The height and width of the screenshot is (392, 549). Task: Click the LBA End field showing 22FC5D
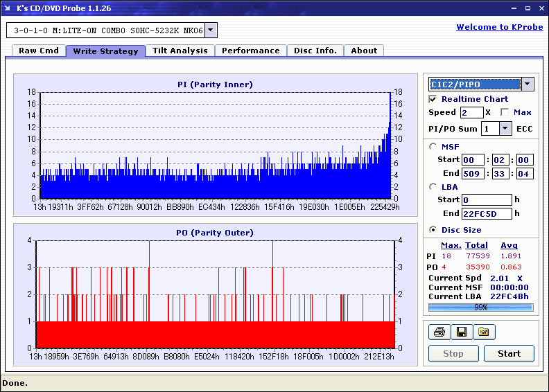487,213
